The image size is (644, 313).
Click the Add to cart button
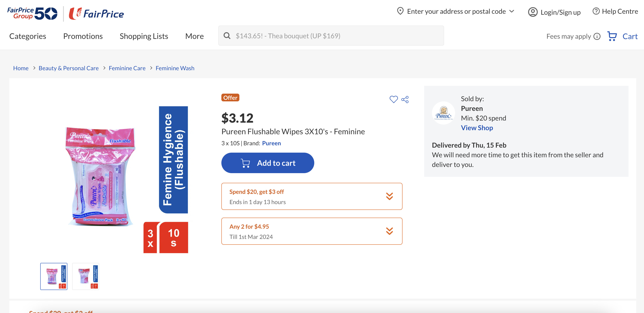(x=267, y=163)
